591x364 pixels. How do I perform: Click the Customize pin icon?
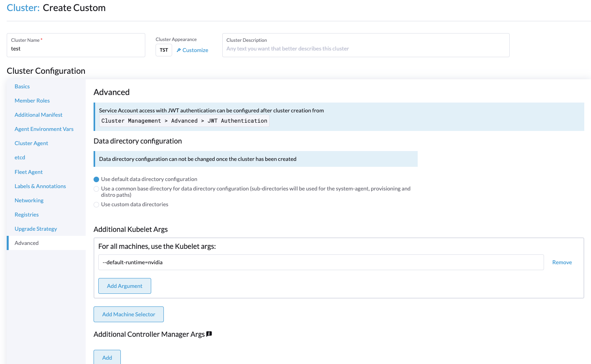coord(179,50)
